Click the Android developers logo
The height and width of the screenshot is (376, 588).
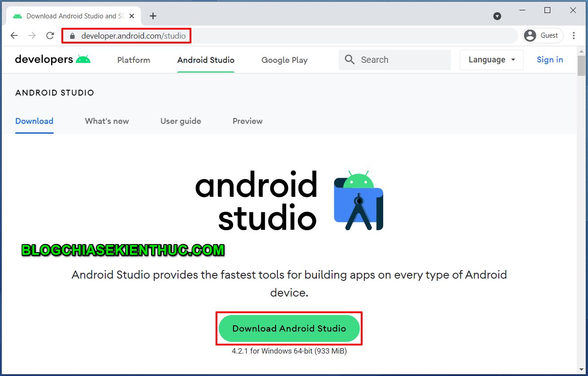[x=53, y=59]
